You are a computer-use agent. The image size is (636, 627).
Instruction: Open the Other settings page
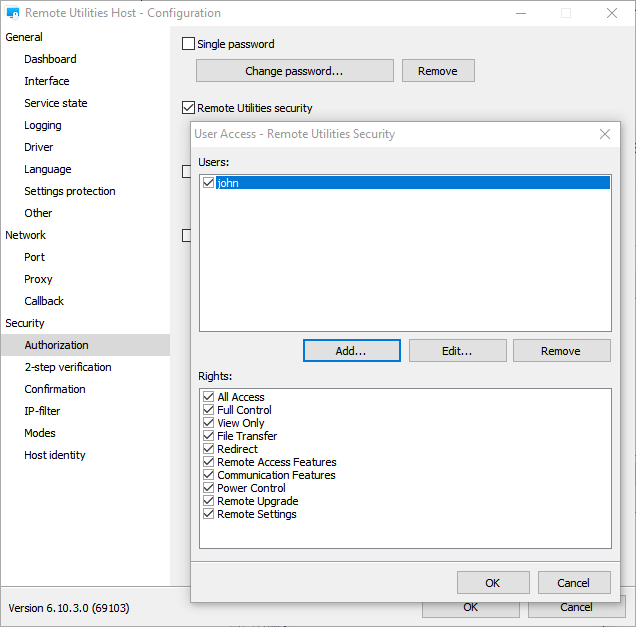(38, 213)
